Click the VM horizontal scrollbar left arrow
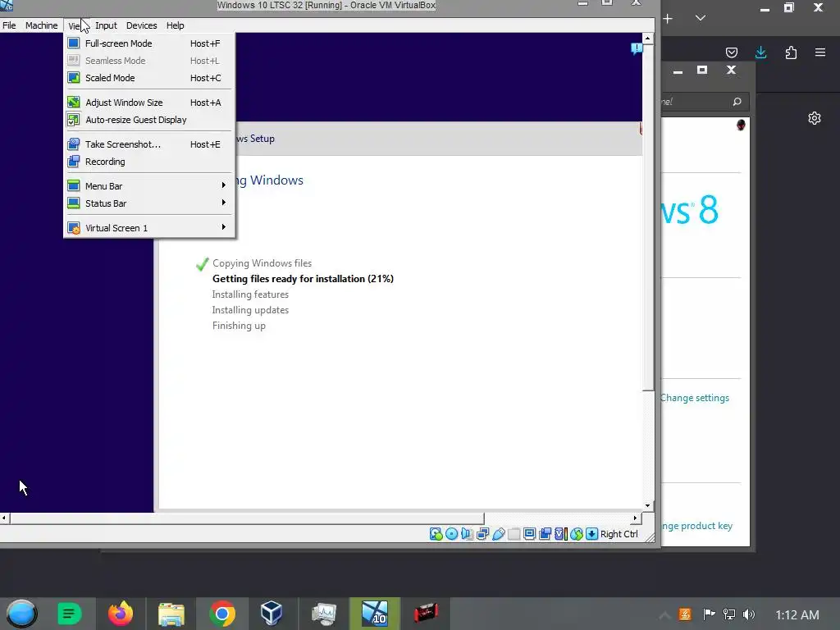 (x=4, y=518)
